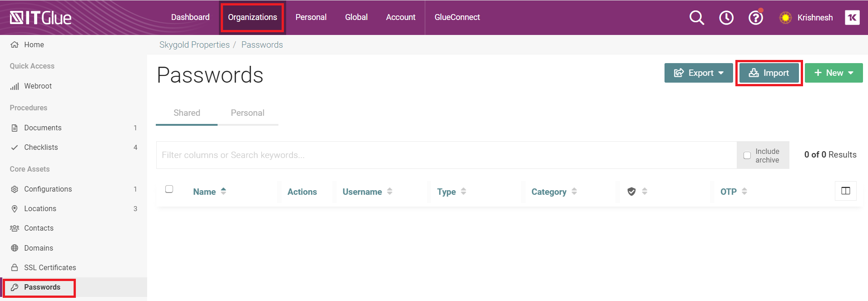Click the Domains globe icon
Viewport: 868px width, 301px height.
point(15,248)
